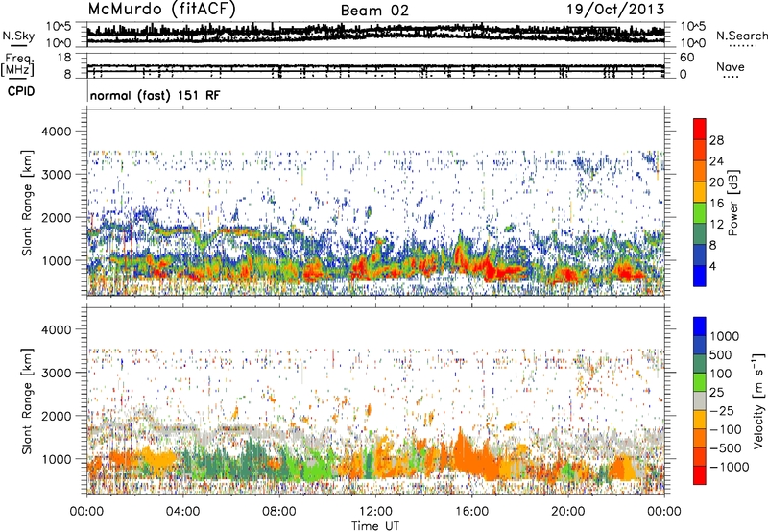Click the '16:00' time axis label
This screenshot has height=532, width=768.
point(471,512)
